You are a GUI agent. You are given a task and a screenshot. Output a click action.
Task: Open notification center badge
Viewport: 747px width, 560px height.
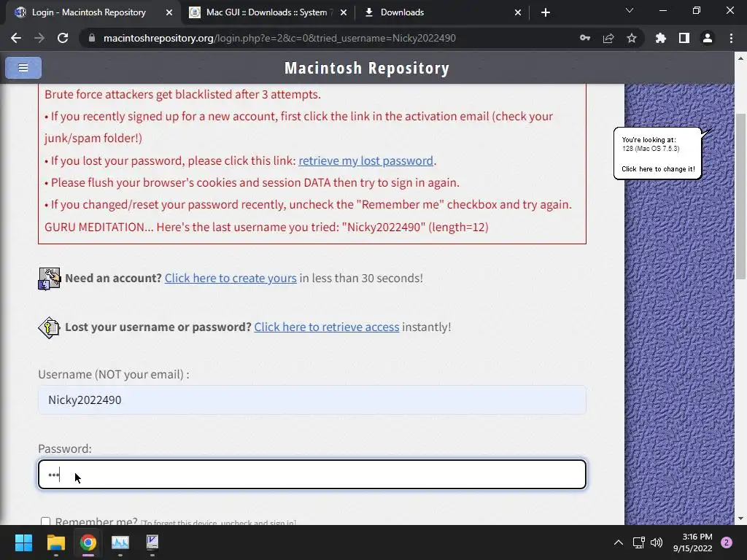click(727, 542)
